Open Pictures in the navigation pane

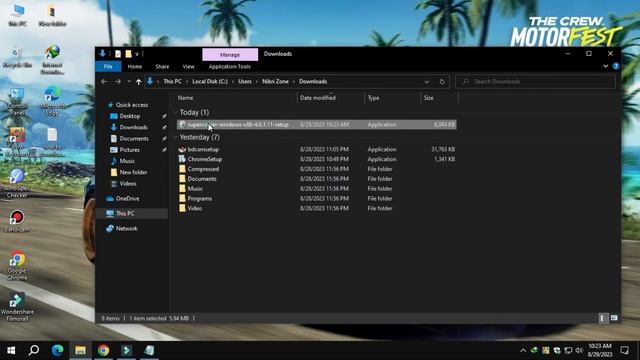click(129, 150)
